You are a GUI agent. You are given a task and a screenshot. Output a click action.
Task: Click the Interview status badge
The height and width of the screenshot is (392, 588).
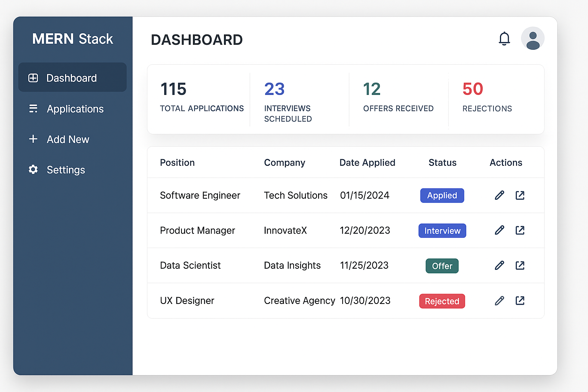click(x=442, y=231)
